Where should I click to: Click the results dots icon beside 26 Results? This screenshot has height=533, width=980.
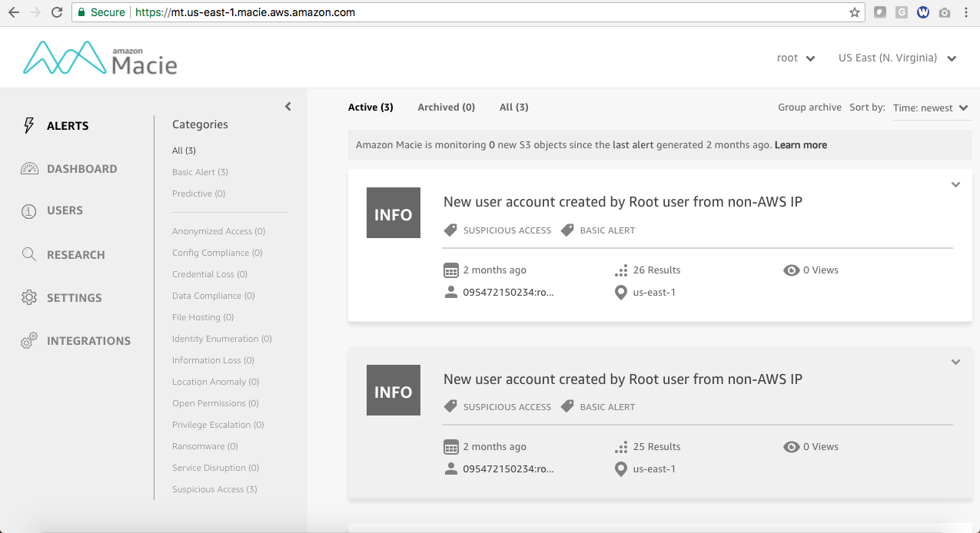621,270
